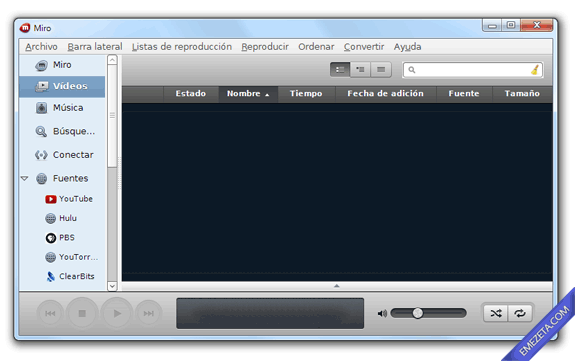Click the broom clear-search icon
The height and width of the screenshot is (361, 575).
(535, 70)
